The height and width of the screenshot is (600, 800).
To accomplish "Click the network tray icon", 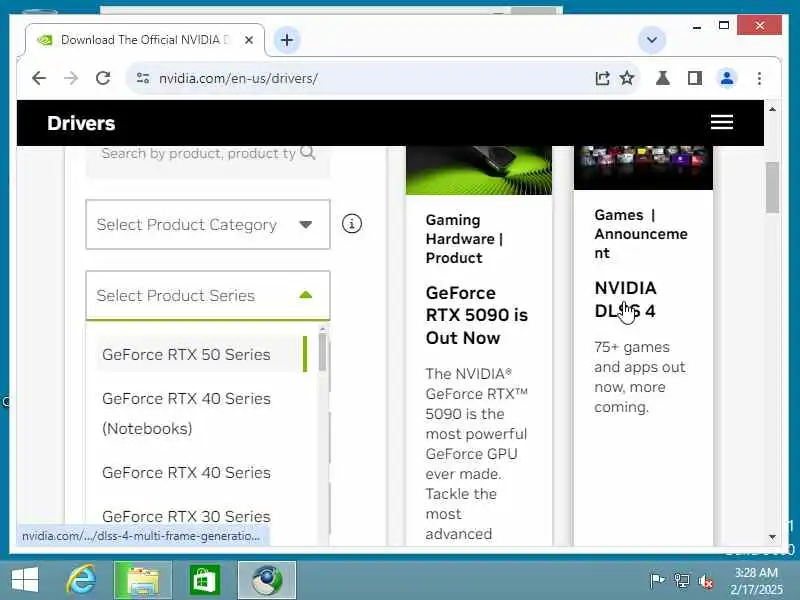I will (682, 580).
